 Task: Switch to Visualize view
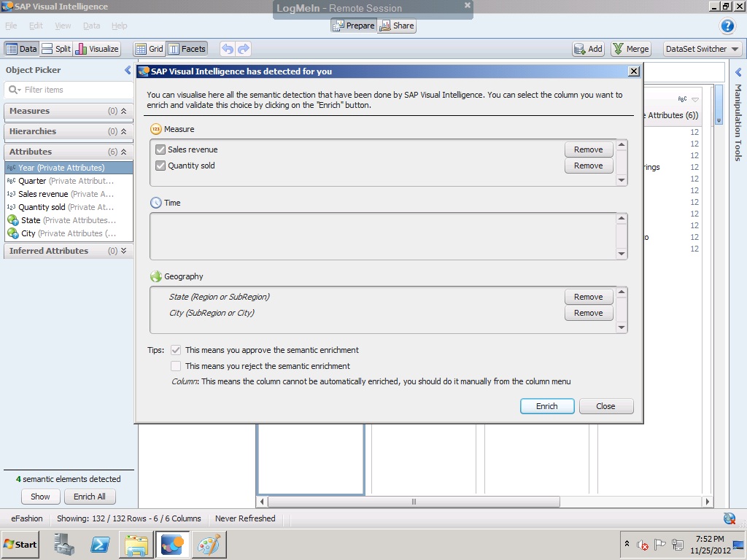[x=97, y=49]
